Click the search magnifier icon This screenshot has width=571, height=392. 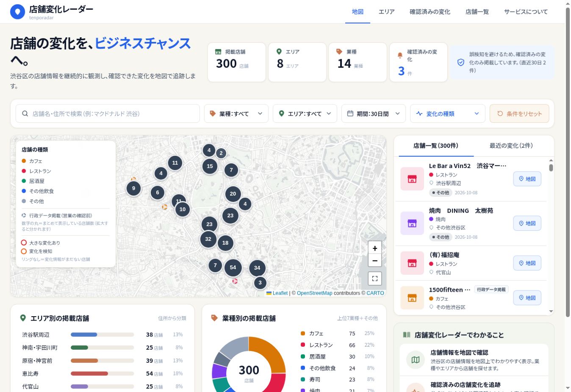pyautogui.click(x=25, y=113)
